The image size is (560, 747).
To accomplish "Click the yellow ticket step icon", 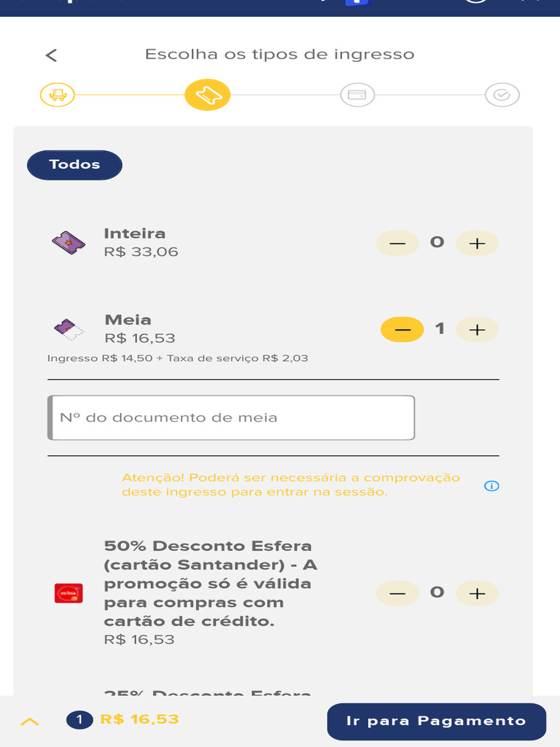I will [x=207, y=95].
